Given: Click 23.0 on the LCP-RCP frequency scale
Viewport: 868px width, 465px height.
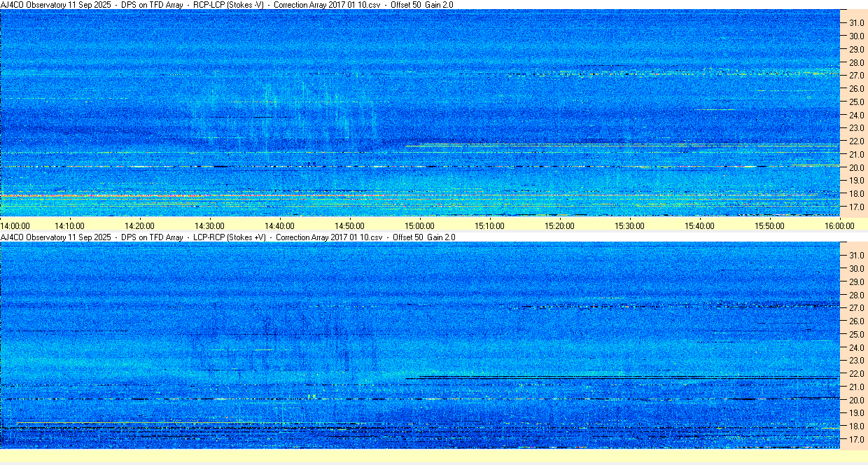Looking at the screenshot, I should pos(857,361).
